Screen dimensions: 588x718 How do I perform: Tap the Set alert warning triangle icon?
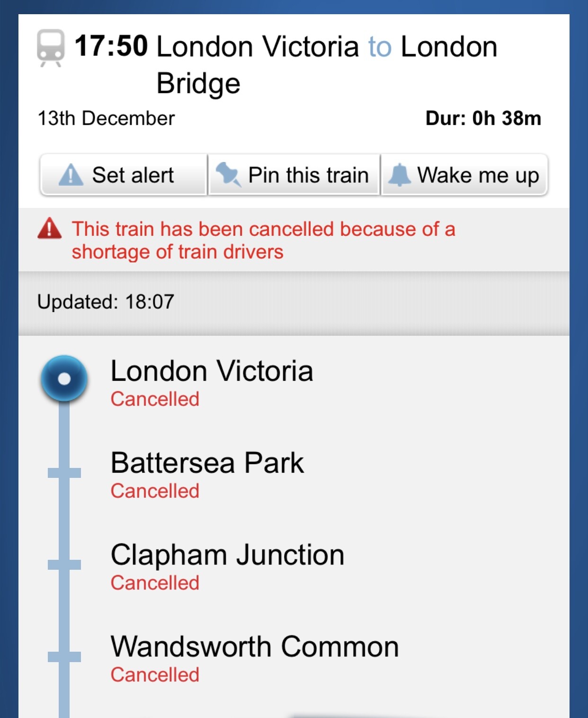tap(71, 175)
